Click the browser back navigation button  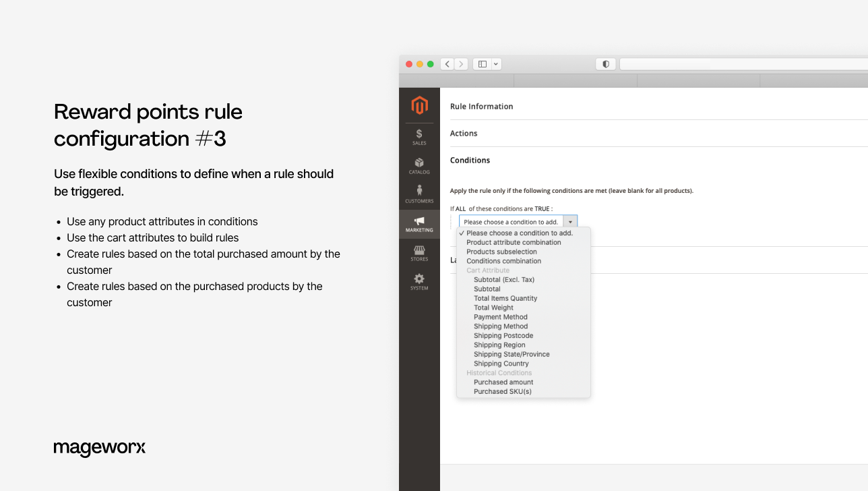point(447,63)
